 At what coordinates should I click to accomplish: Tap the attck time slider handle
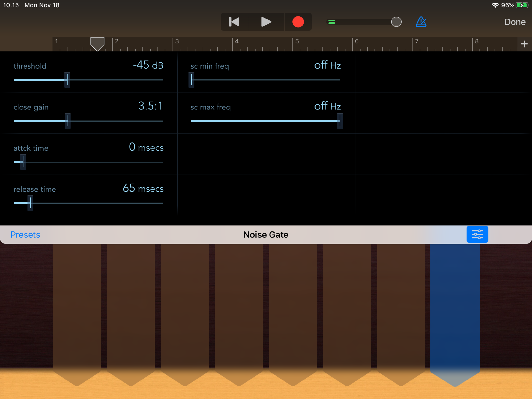coord(23,162)
